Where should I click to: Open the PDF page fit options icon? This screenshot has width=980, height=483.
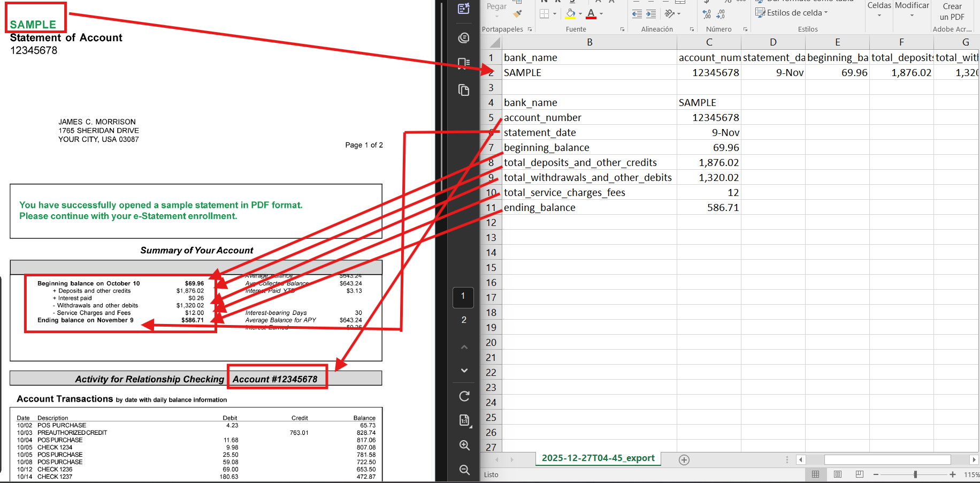click(464, 421)
